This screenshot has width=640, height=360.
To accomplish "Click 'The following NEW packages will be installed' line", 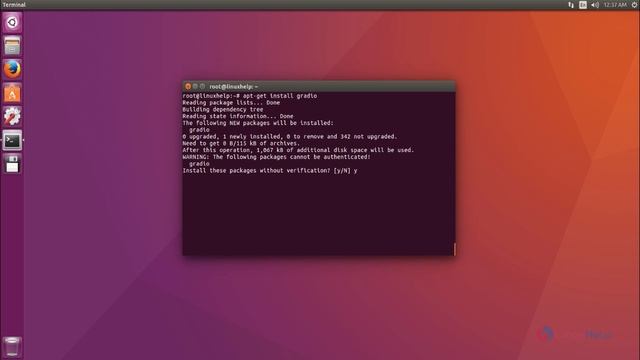I will [258, 123].
